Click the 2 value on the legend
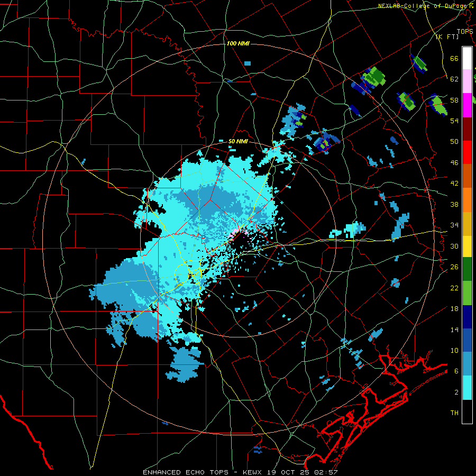Viewport: 476px width, 476px height. pos(456,392)
